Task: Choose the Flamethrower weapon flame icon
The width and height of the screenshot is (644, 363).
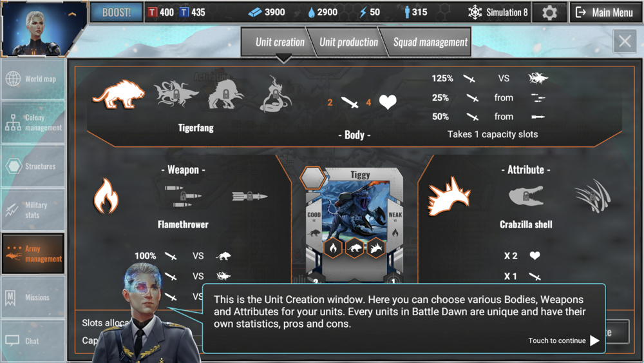Action: [106, 196]
